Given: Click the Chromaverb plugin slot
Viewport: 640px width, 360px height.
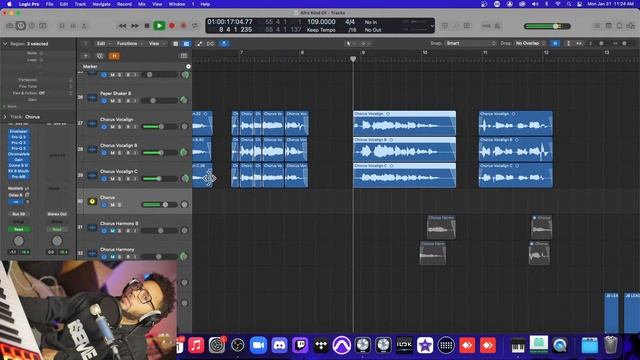Looking at the screenshot, I should click(19, 154).
